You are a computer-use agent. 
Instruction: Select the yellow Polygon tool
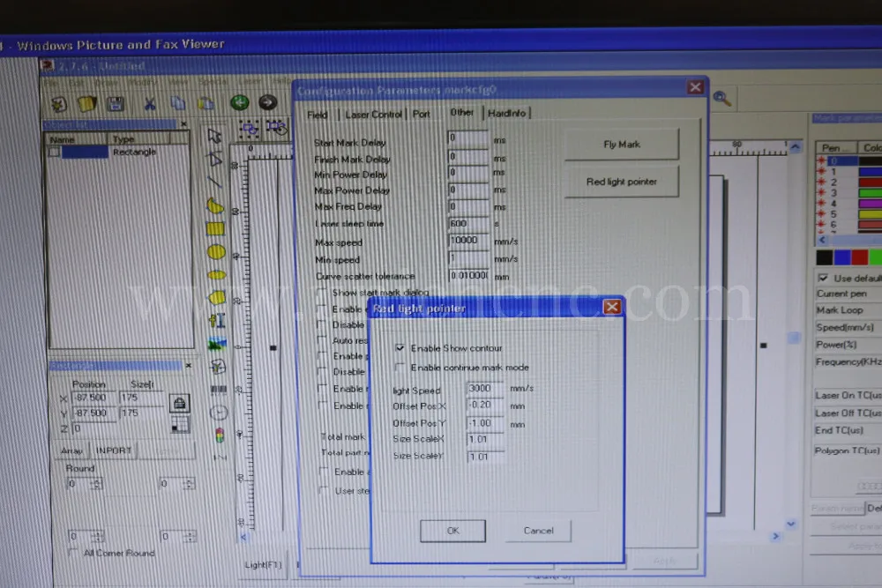[217, 297]
